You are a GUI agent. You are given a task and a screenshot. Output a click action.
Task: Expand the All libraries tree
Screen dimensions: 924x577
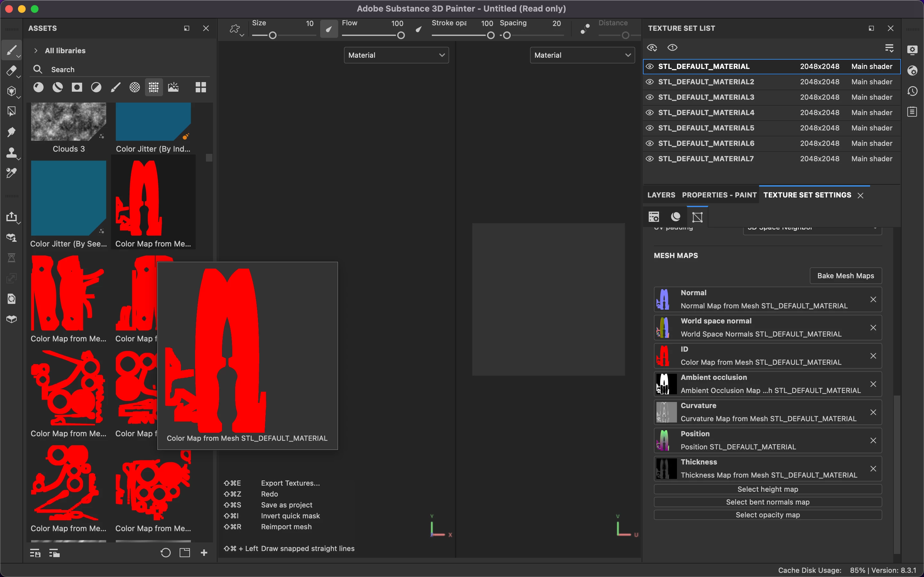(36, 51)
